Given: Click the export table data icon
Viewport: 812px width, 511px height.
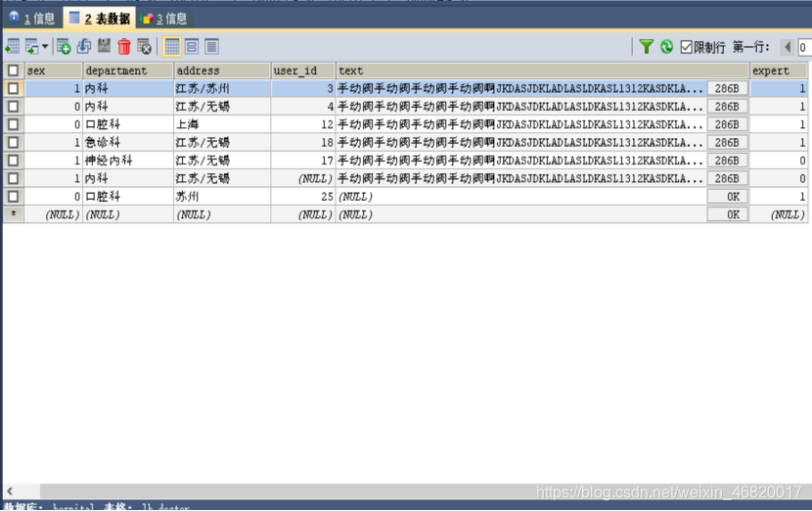Looking at the screenshot, I should 13,47.
